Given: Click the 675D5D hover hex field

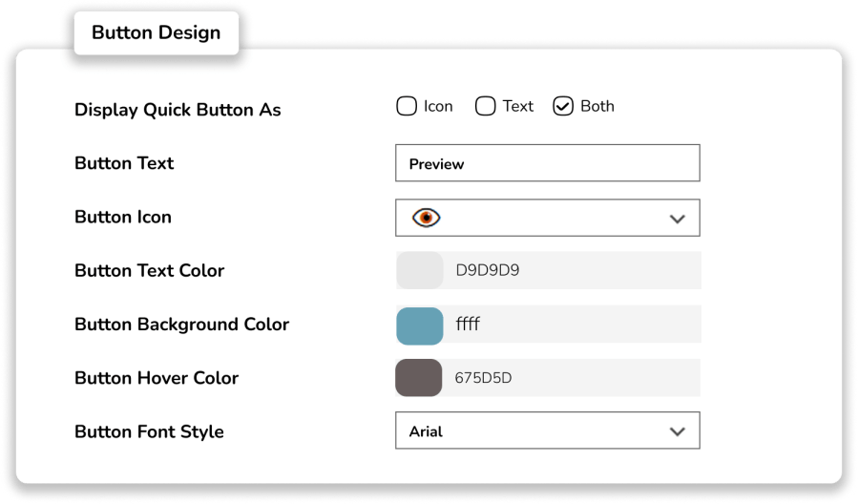Looking at the screenshot, I should tap(573, 378).
